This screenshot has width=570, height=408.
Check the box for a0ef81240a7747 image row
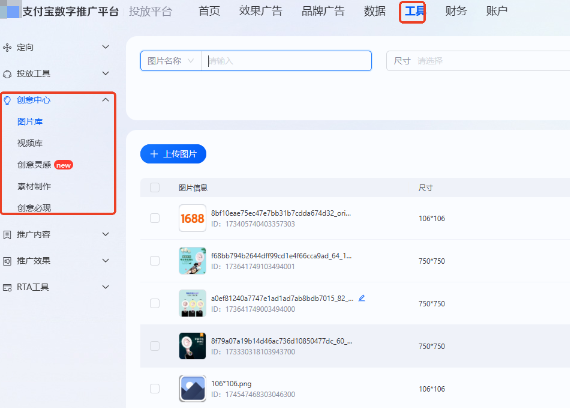point(155,303)
